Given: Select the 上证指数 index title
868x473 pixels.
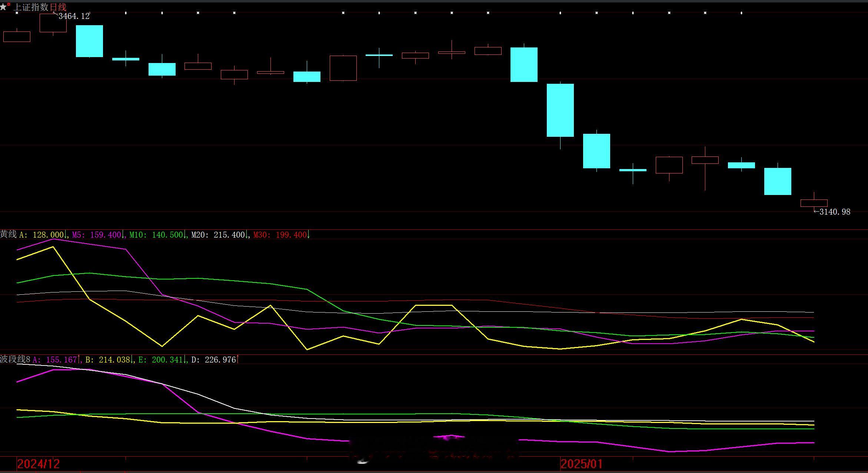Looking at the screenshot, I should [31, 7].
